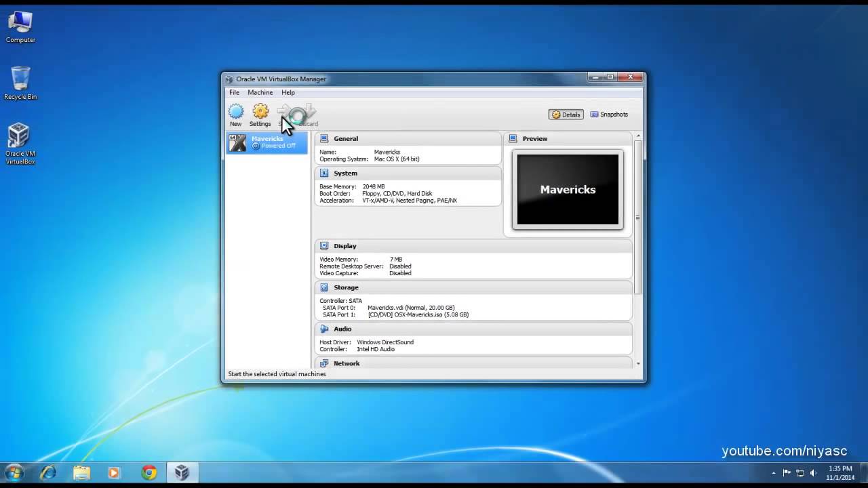Click the Mavericks preview thumbnail
This screenshot has width=868, height=488.
pos(568,189)
